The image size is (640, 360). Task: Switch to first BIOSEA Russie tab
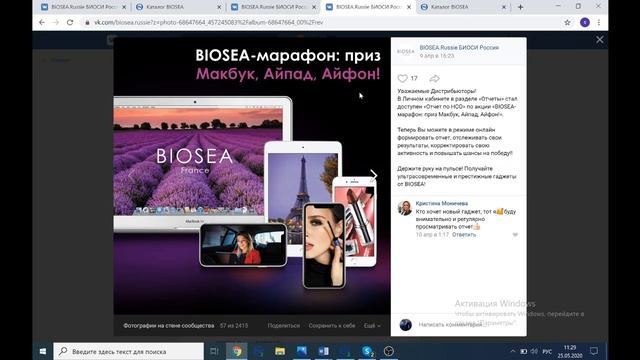coord(84,7)
